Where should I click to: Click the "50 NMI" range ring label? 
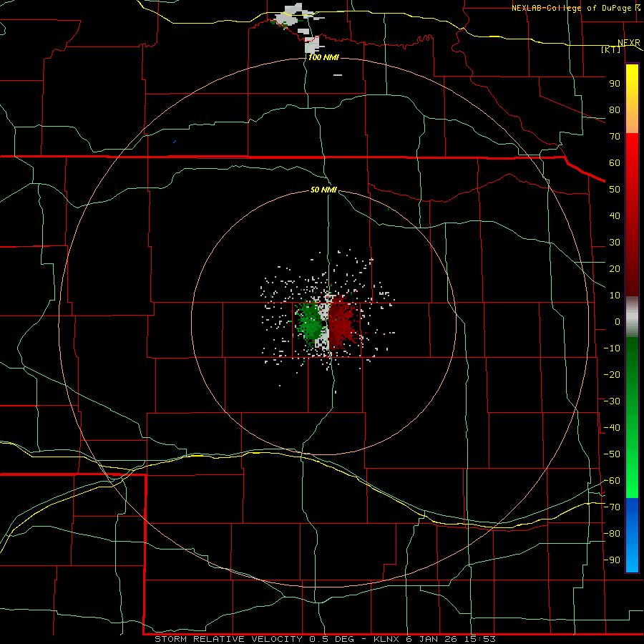323,190
